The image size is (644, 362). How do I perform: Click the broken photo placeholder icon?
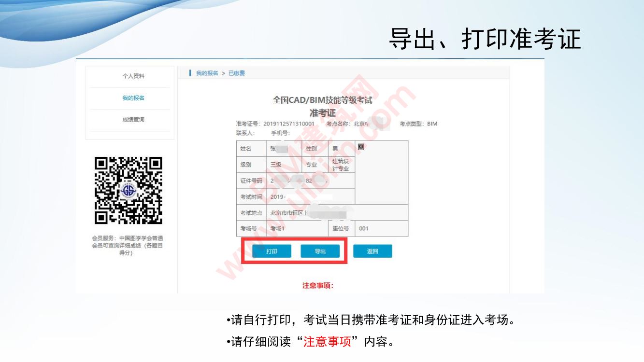click(x=360, y=147)
